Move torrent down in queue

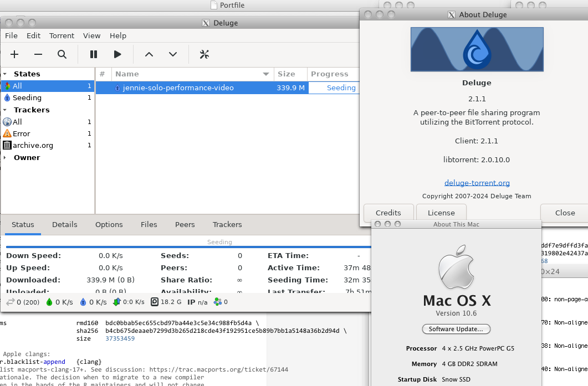click(173, 54)
